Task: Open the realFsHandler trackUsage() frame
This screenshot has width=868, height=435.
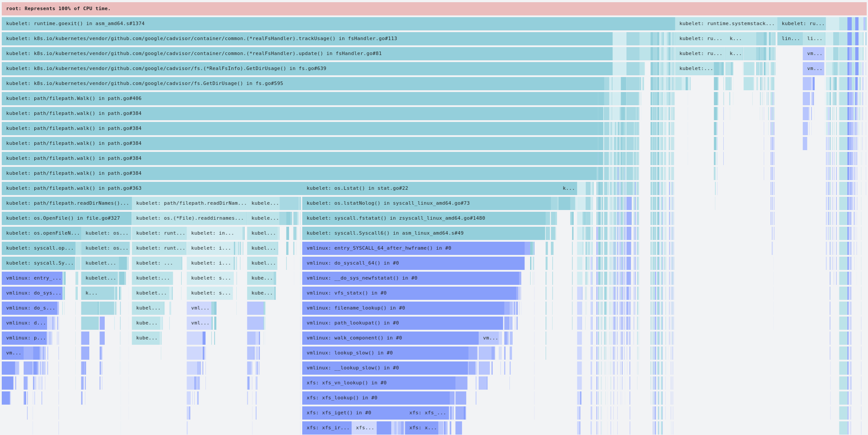Action: click(307, 39)
